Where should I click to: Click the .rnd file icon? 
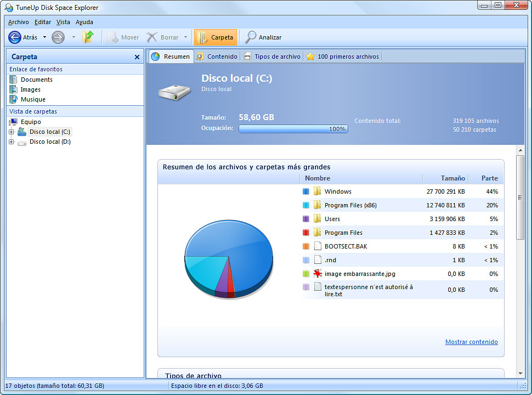[x=318, y=260]
